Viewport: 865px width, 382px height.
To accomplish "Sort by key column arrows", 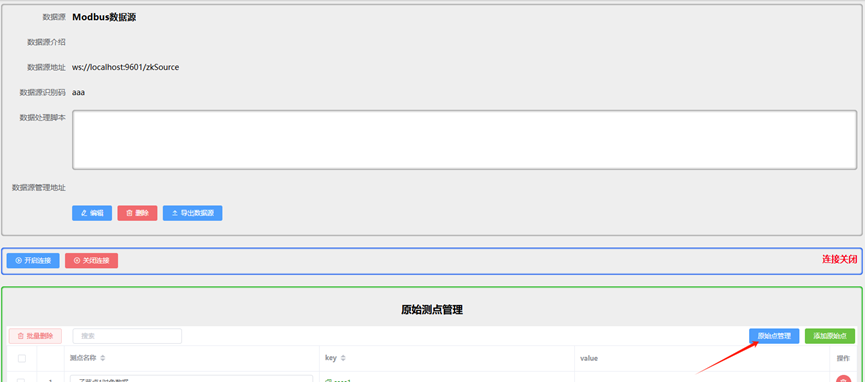I will 343,359.
